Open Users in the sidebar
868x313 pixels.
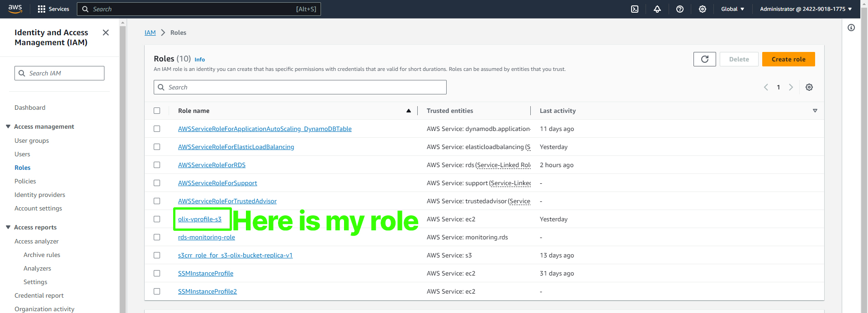click(22, 154)
